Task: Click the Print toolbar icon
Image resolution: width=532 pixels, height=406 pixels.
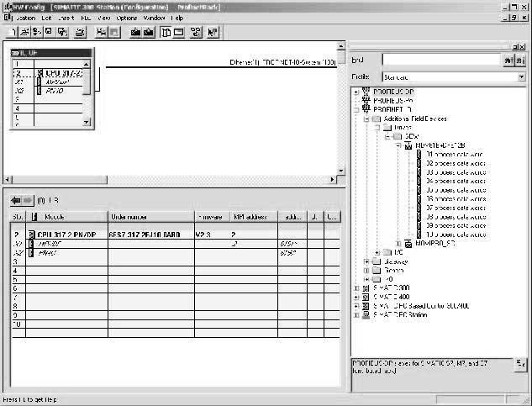Action: coord(80,32)
